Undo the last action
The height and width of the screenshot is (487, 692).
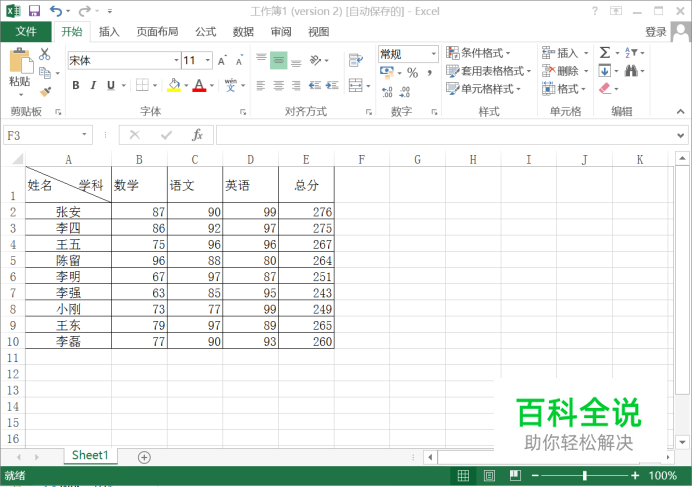click(56, 11)
